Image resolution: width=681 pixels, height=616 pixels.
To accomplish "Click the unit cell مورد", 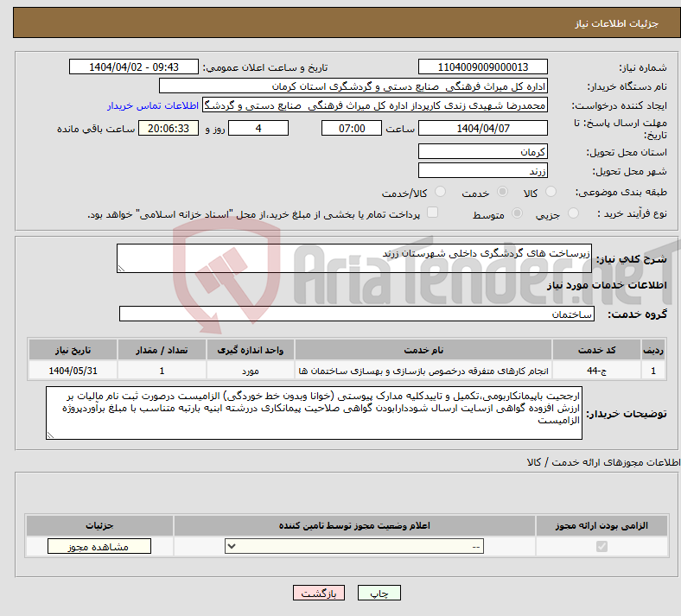I will click(x=250, y=371).
